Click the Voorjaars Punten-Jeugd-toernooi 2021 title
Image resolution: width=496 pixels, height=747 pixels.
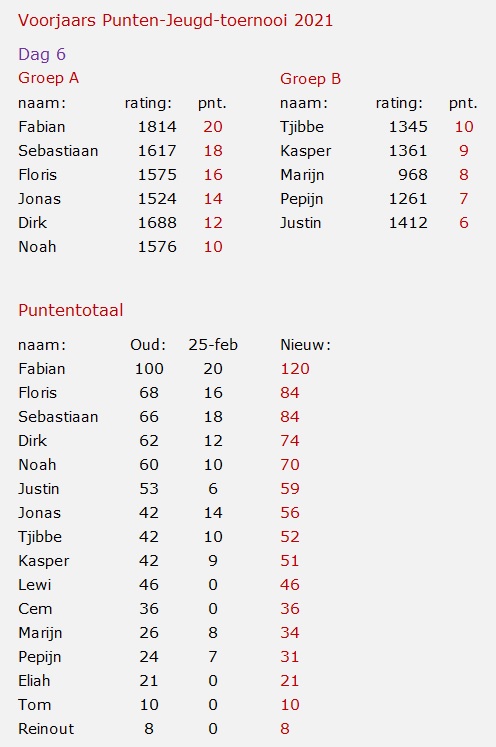point(175,21)
